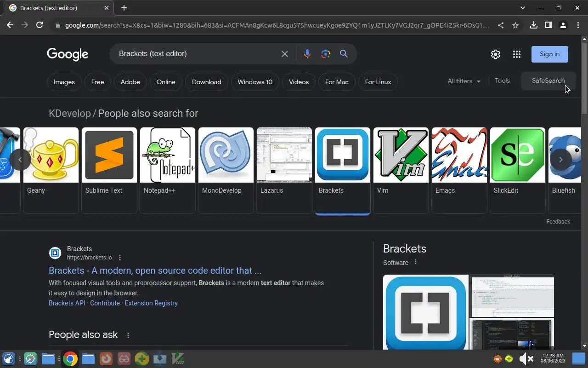
Task: Open options menu for brackets.io result
Action: click(x=120, y=258)
